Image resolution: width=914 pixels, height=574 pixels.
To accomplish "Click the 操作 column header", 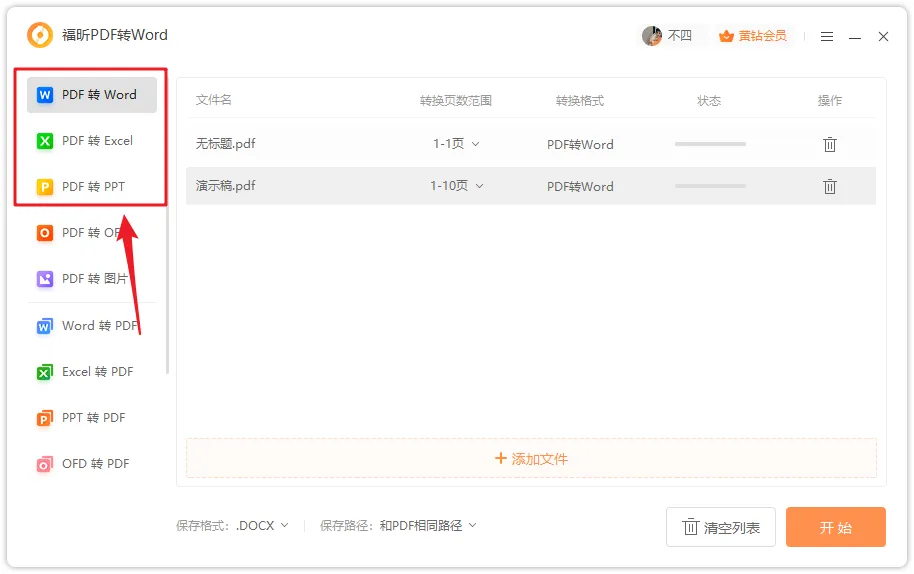I will 829,101.
